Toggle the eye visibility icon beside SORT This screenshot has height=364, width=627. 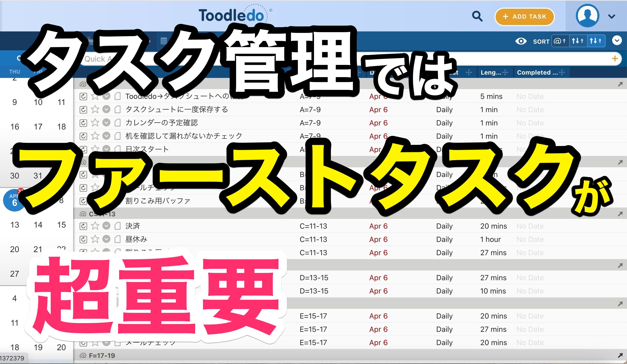coord(521,41)
